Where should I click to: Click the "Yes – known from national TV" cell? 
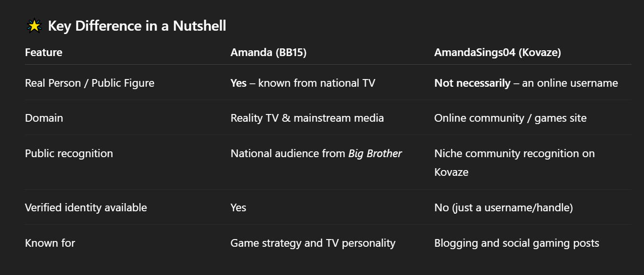[303, 83]
